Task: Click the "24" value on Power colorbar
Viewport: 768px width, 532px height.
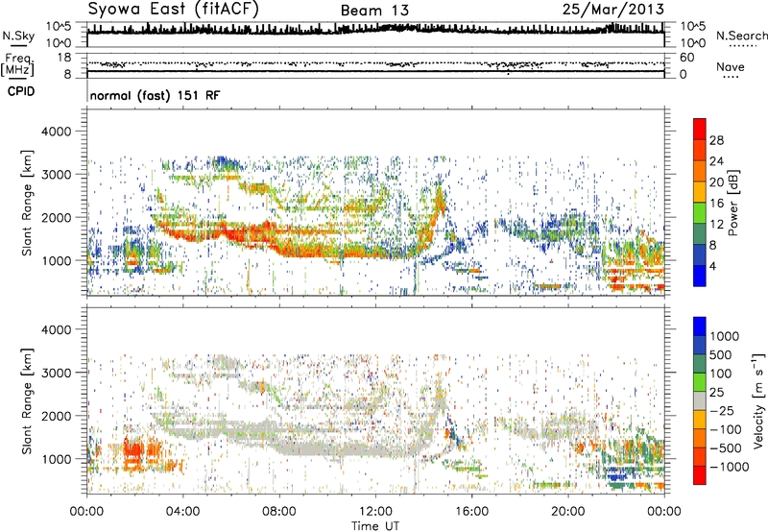Action: point(716,161)
